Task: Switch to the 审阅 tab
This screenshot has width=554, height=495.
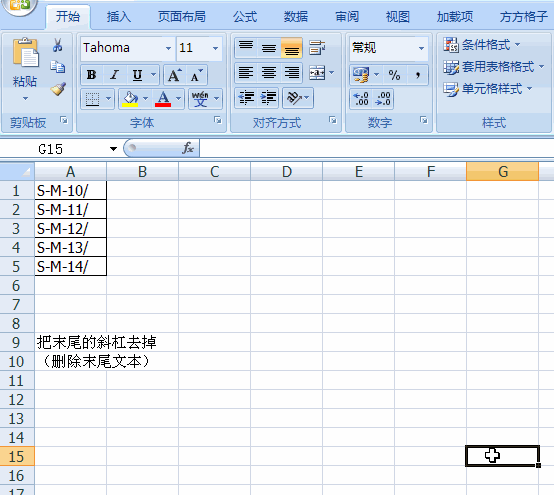Action: (x=347, y=17)
